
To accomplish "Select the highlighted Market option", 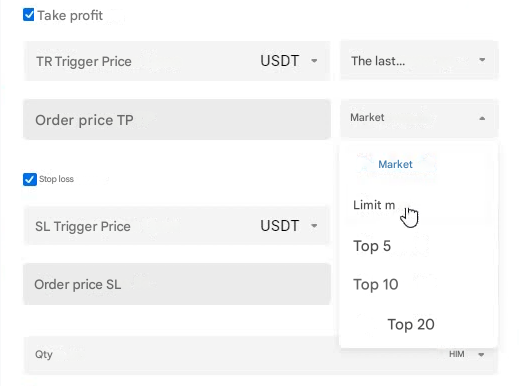I will [x=395, y=164].
